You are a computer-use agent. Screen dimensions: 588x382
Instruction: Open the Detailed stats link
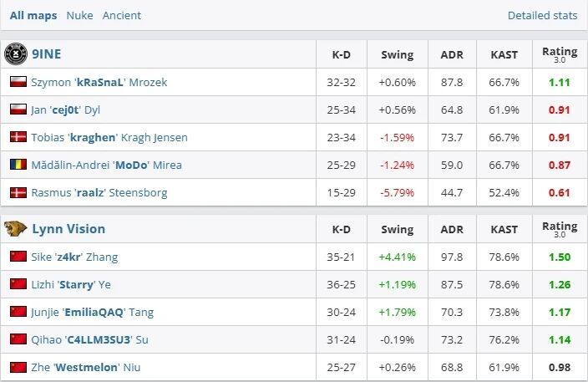542,15
